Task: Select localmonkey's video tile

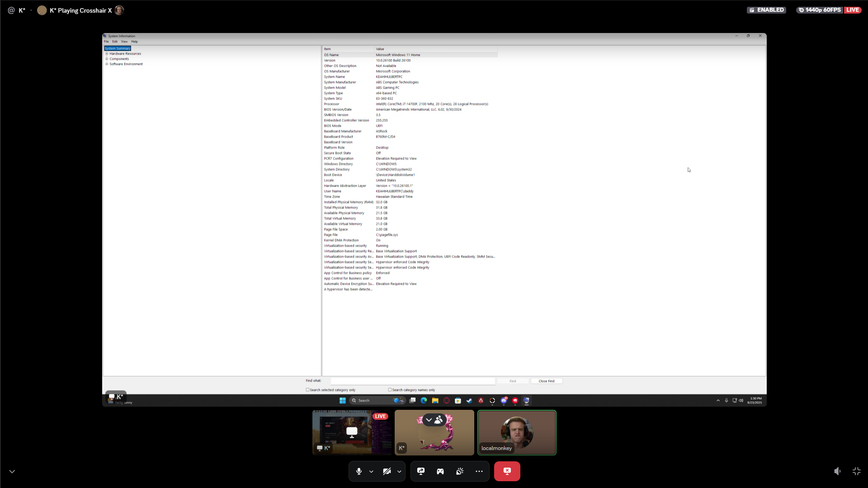Action: (517, 432)
